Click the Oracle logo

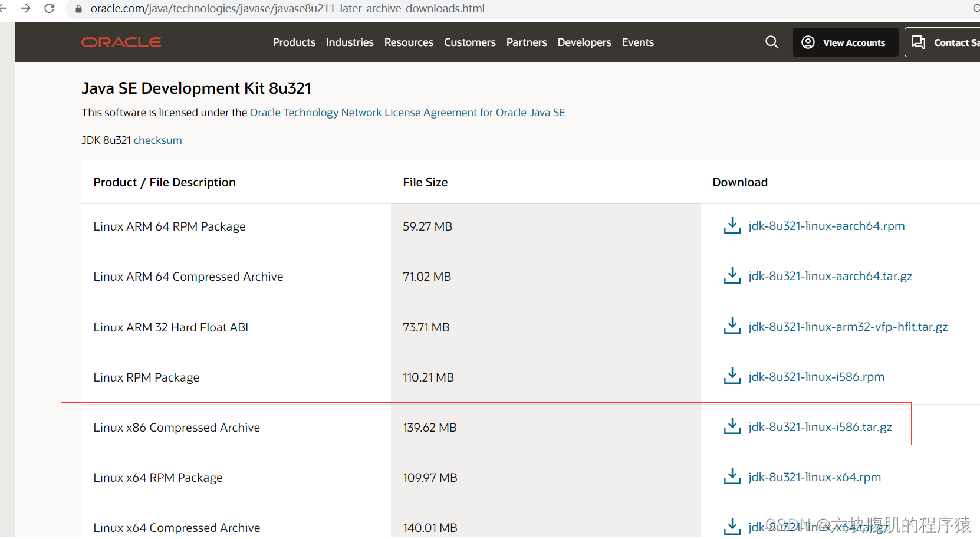(x=121, y=42)
